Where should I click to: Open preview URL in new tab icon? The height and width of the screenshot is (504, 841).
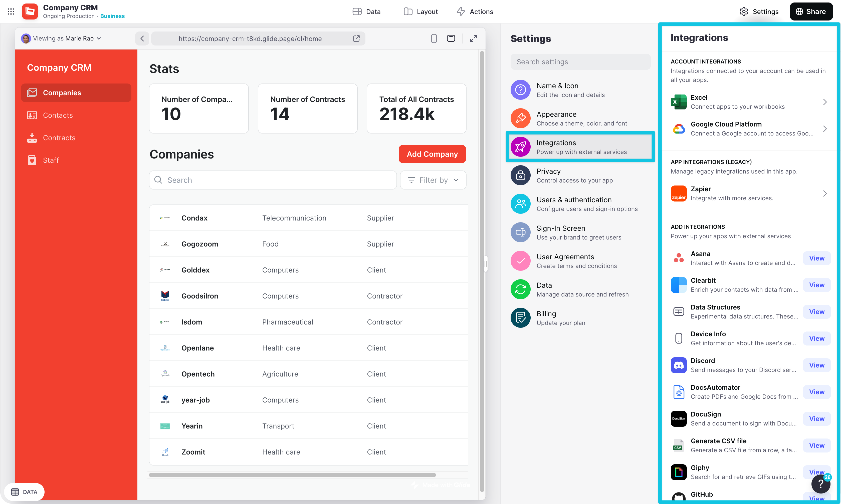pos(356,38)
